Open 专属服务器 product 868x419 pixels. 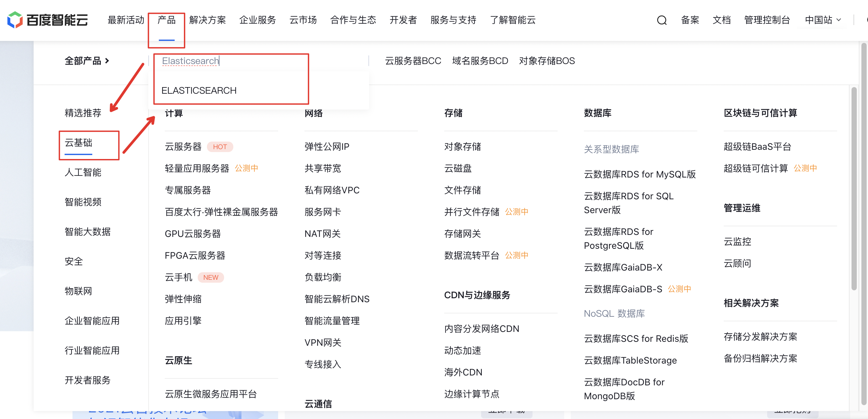click(x=188, y=190)
